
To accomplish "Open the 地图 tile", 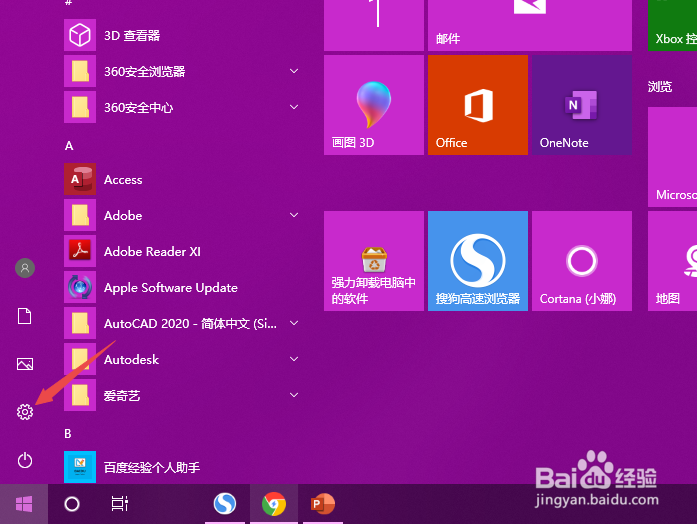I will [x=673, y=261].
